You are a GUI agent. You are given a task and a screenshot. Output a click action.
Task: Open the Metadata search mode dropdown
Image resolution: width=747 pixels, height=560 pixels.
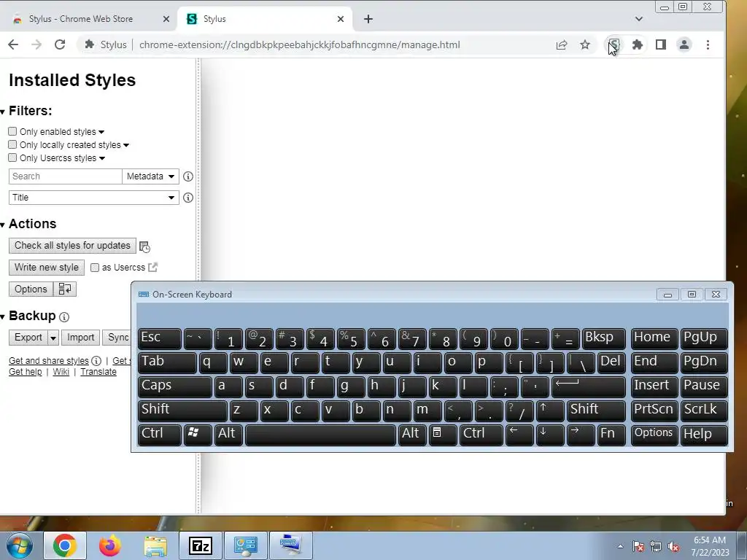point(150,176)
